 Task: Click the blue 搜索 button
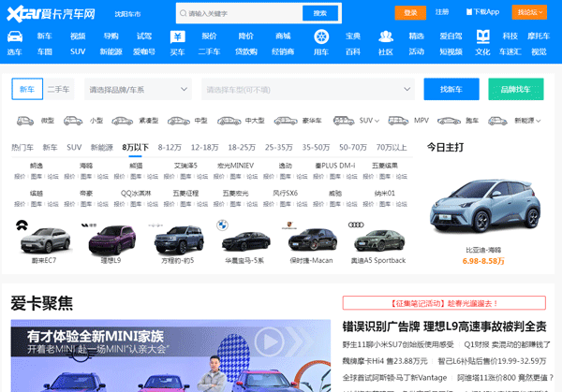320,13
